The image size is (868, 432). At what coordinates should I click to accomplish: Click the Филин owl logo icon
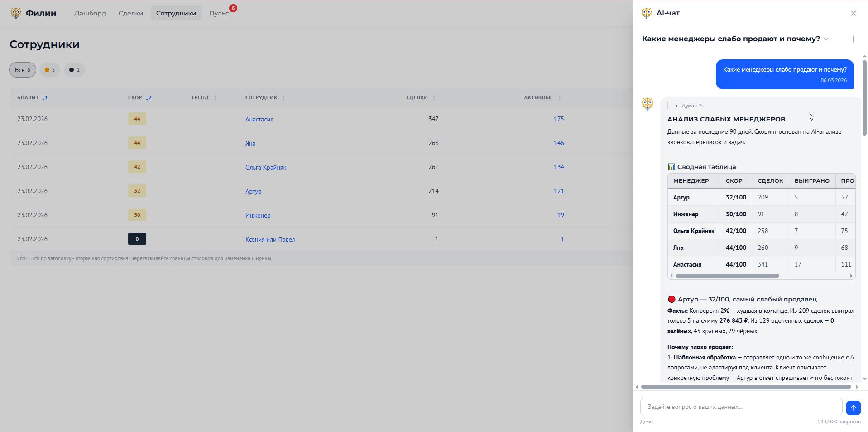16,13
